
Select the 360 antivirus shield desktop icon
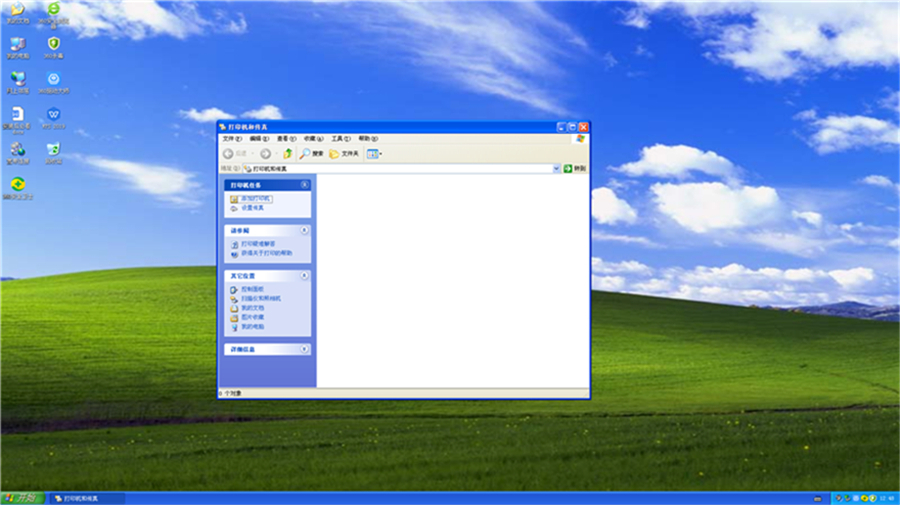point(53,48)
